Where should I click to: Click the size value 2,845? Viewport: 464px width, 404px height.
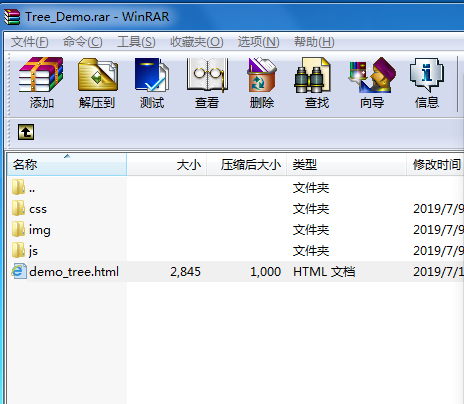185,272
